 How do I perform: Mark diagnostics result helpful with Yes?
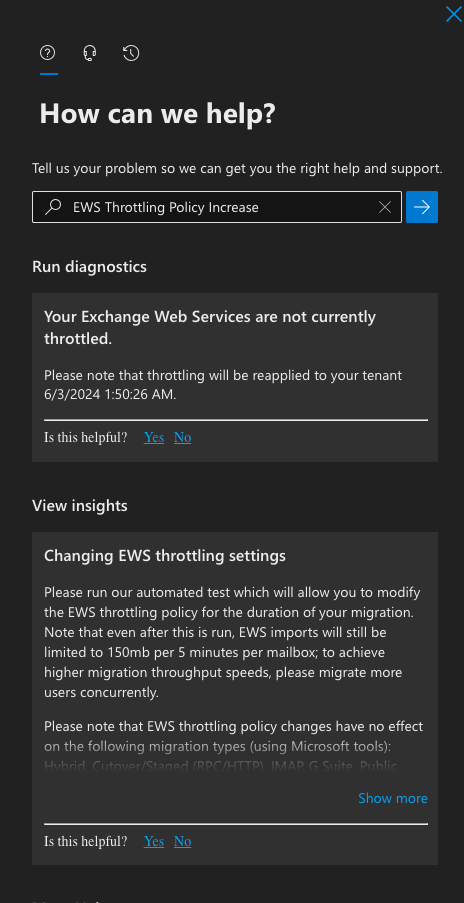coord(154,438)
